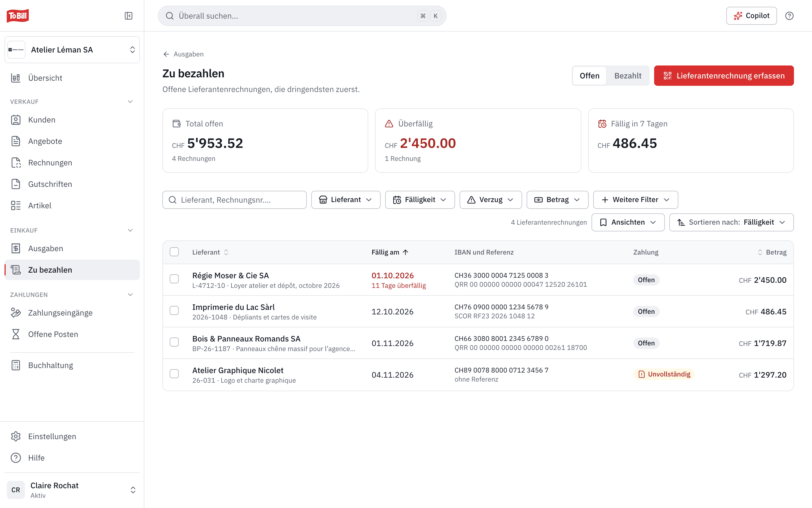Select the Atelier Graphique Nicolet checkbox

tap(174, 374)
